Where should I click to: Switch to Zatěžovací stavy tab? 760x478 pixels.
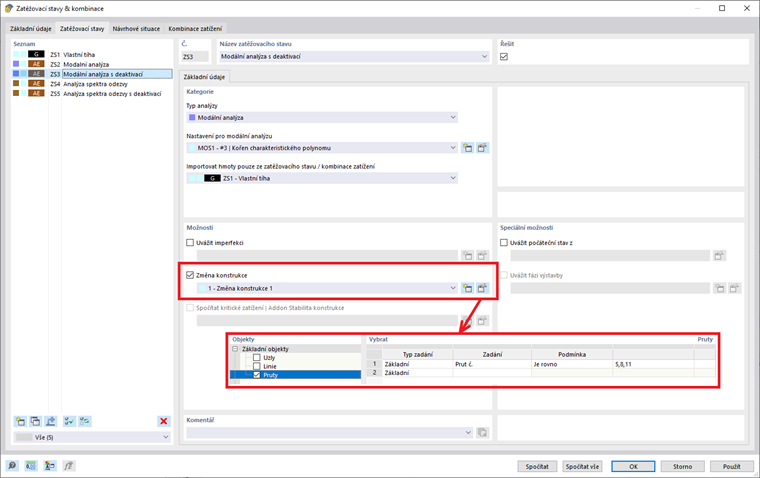pyautogui.click(x=82, y=29)
